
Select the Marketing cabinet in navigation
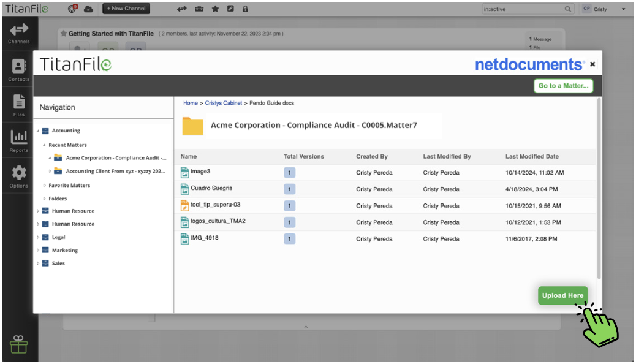[64, 251]
